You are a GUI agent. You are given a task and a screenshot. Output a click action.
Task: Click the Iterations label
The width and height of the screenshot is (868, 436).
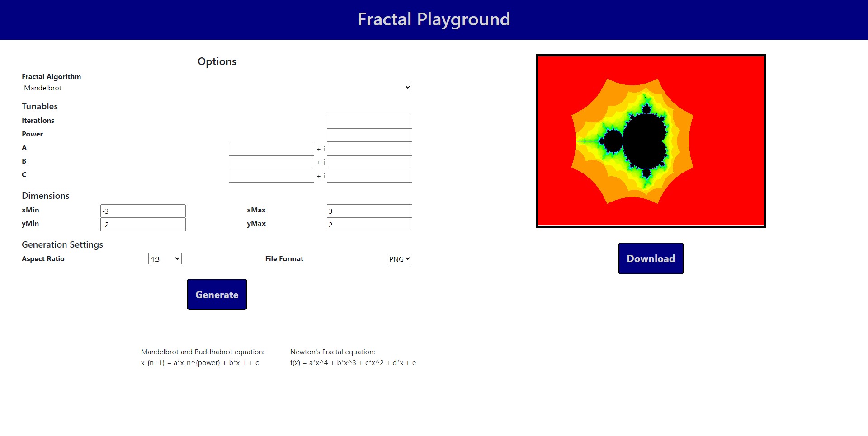38,121
